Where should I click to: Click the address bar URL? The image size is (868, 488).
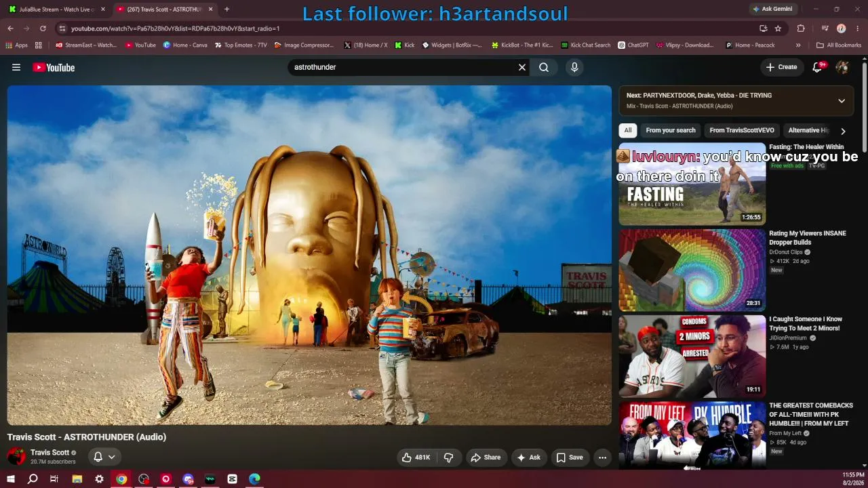point(175,28)
